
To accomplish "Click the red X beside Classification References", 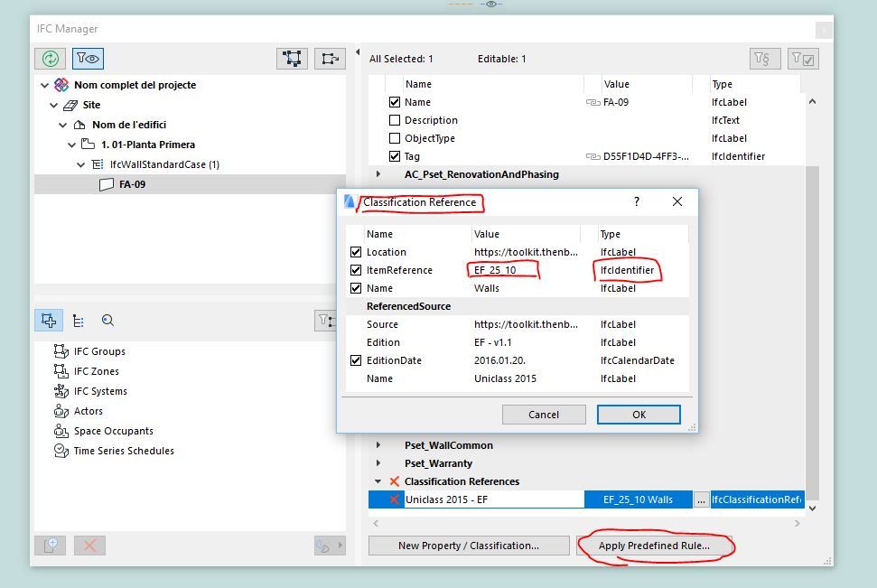I will coord(395,481).
